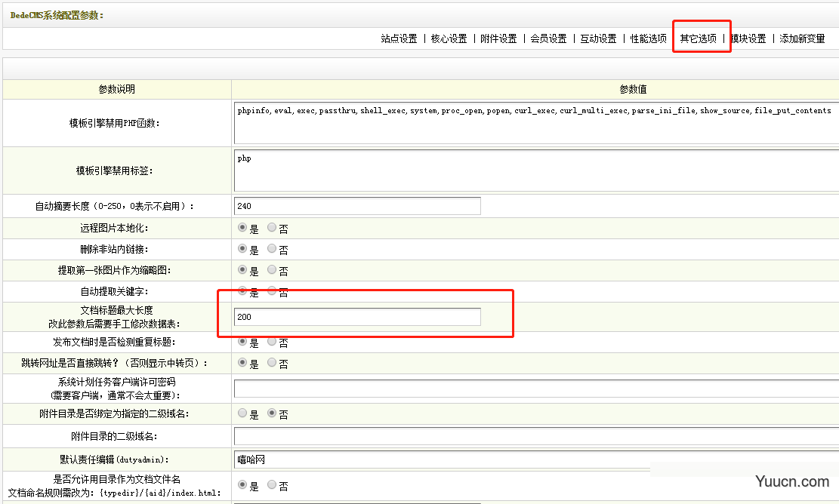The height and width of the screenshot is (504, 839).
Task: Switch to 核心设置 tab
Action: (x=449, y=38)
